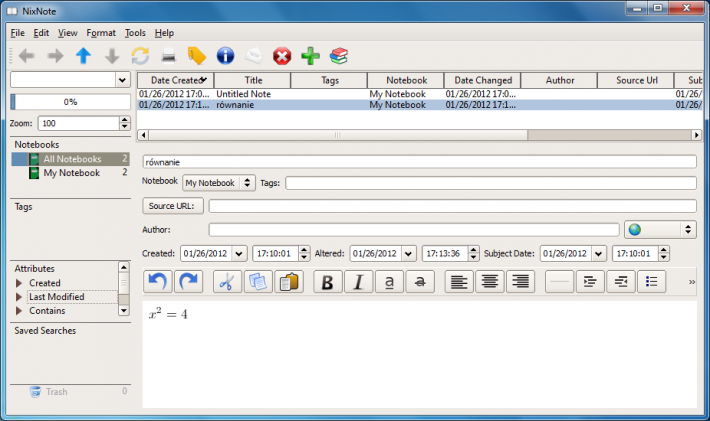This screenshot has height=421, width=710.
Task: Open the Subject Date dropdown
Action: tap(598, 254)
